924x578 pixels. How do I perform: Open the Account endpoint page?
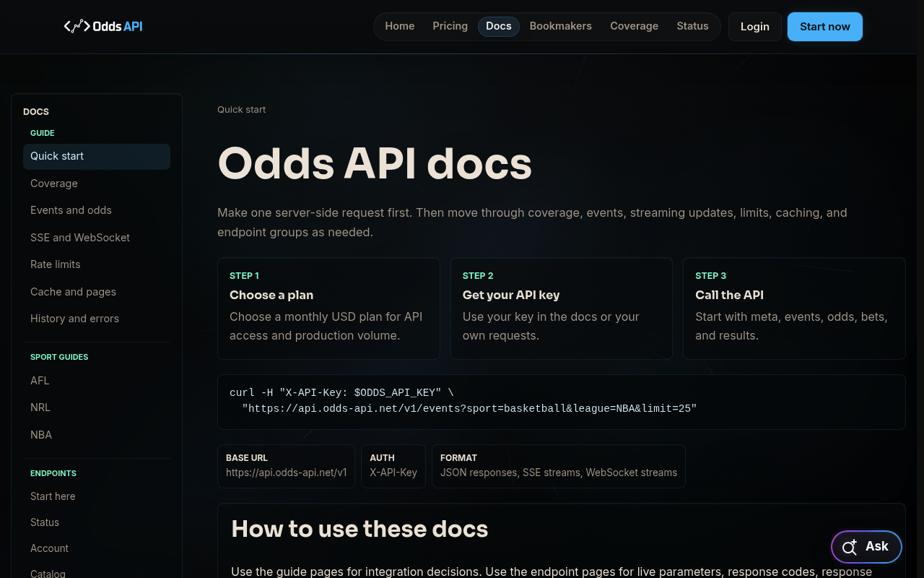pyautogui.click(x=97, y=548)
